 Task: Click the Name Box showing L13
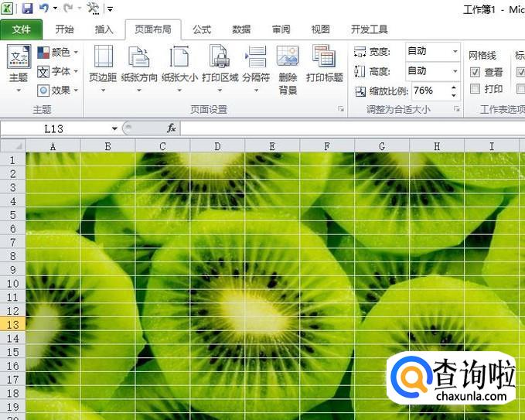pyautogui.click(x=56, y=128)
